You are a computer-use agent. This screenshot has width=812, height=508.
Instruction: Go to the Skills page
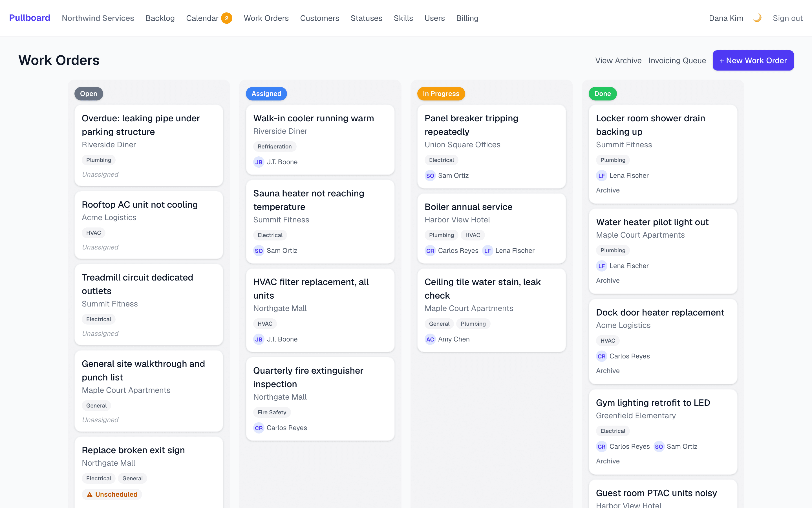[403, 18]
